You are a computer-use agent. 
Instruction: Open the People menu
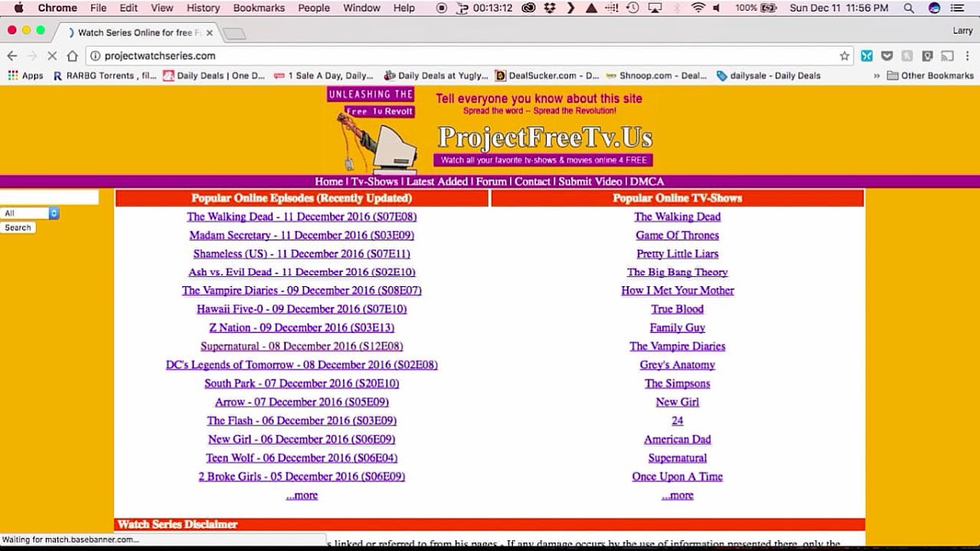point(314,8)
